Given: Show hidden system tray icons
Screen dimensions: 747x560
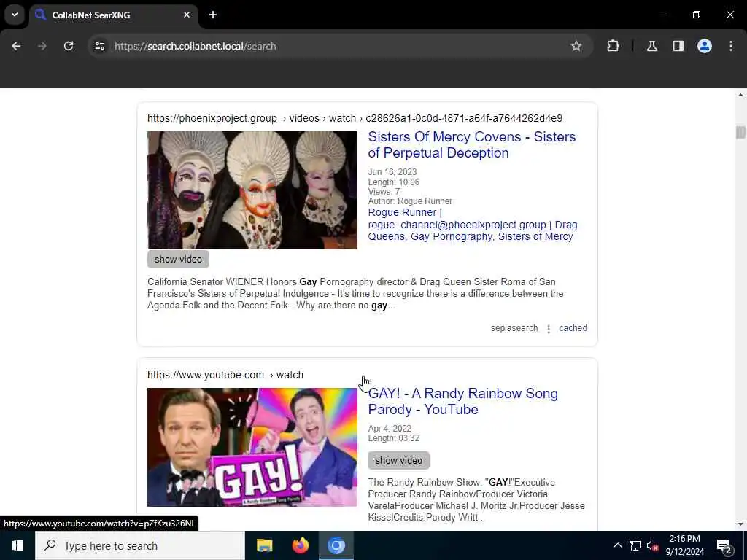Looking at the screenshot, I should 617,545.
